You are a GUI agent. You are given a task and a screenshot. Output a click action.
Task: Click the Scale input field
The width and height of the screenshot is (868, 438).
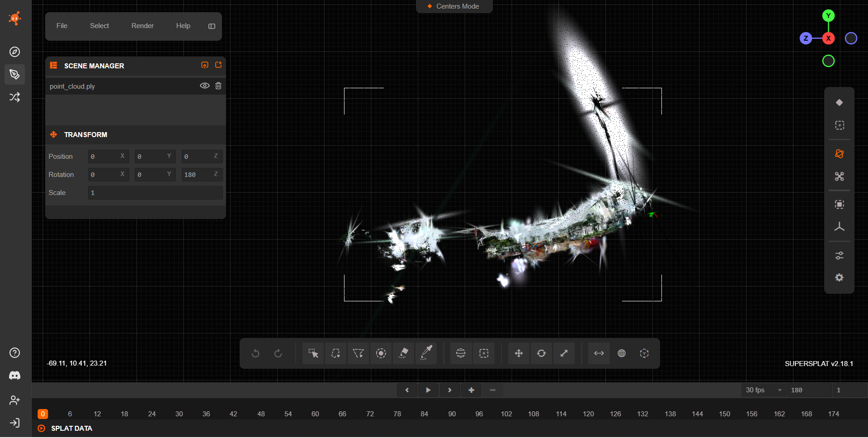(156, 193)
